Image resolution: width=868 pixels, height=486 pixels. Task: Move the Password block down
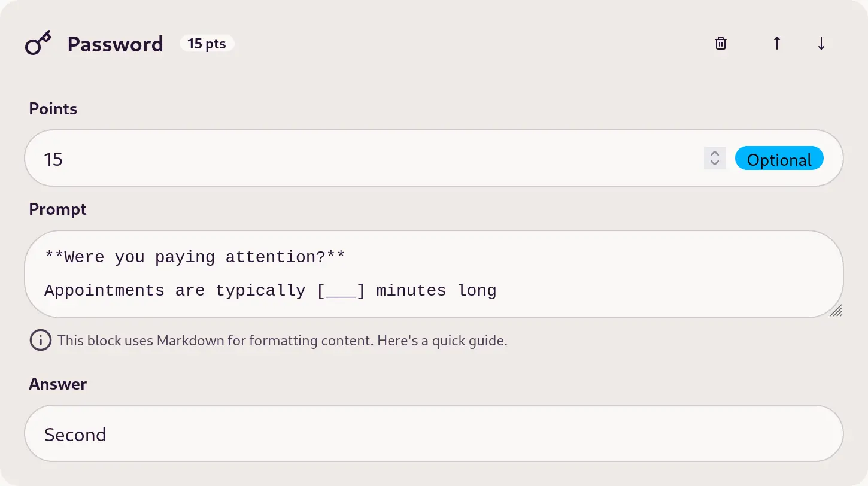point(821,43)
